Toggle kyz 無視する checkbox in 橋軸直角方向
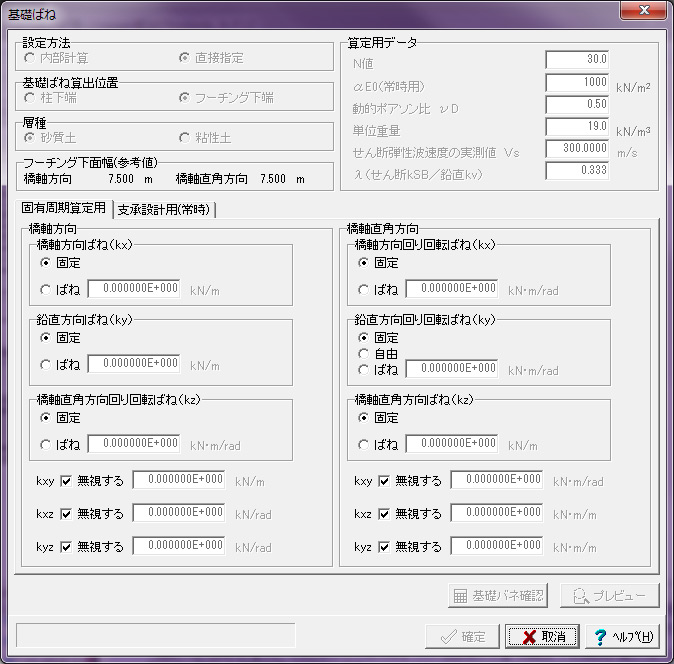674x664 pixels. 384,547
